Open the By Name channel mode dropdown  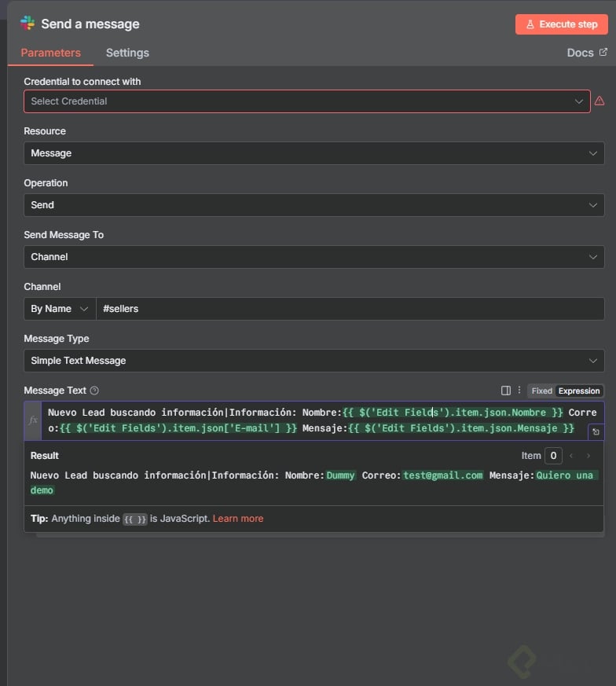[59, 309]
